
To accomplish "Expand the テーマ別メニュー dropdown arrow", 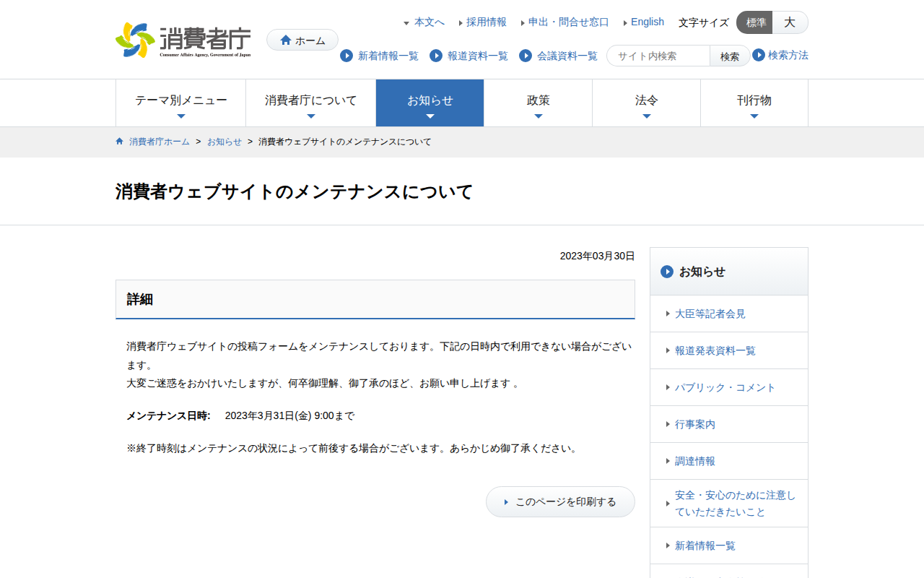I will [181, 116].
